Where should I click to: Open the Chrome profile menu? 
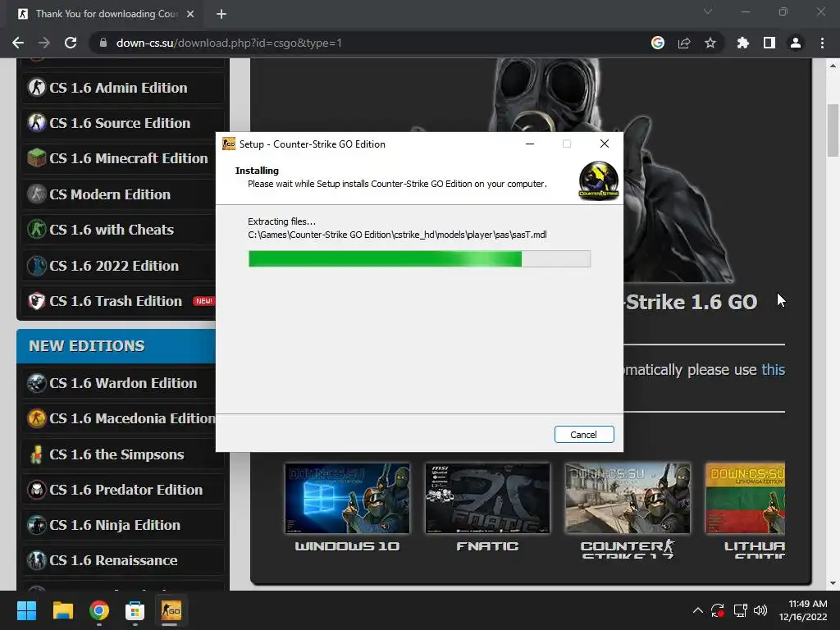796,43
